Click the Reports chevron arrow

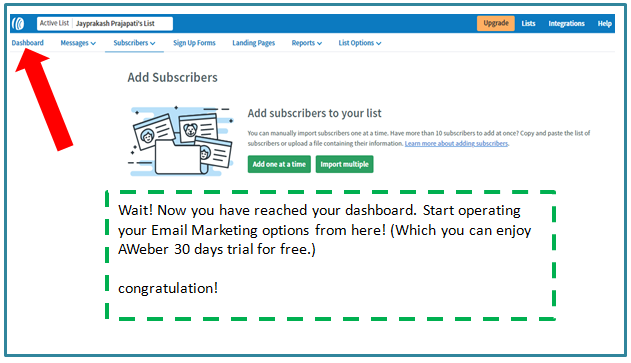320,43
